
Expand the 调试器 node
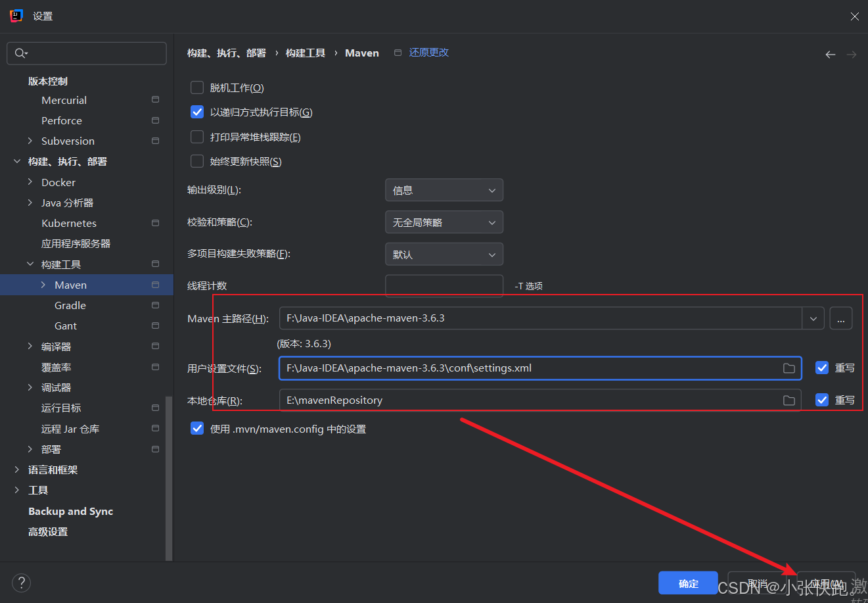(x=30, y=387)
